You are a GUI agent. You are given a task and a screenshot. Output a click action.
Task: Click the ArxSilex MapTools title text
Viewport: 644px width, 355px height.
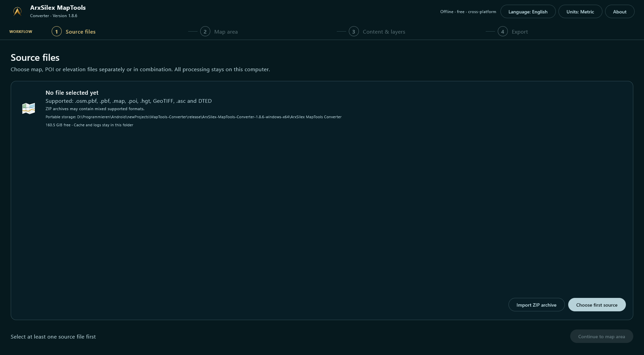[58, 8]
